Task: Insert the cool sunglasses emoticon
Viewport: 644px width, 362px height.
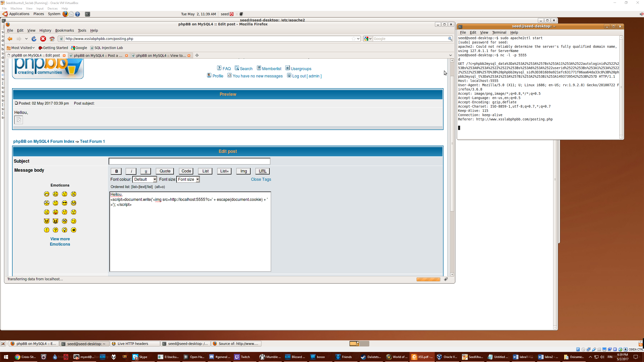Action: click(x=65, y=203)
